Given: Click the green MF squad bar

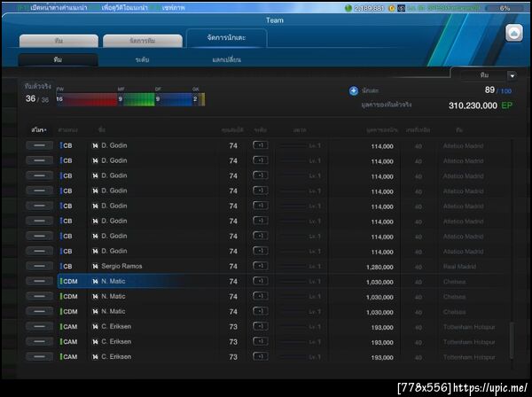Looking at the screenshot, I should [x=137, y=99].
